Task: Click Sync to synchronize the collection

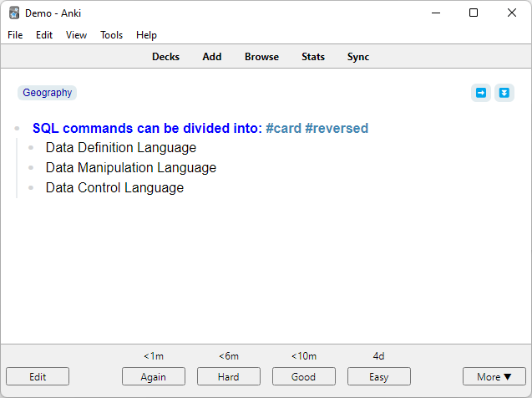Action: point(358,57)
